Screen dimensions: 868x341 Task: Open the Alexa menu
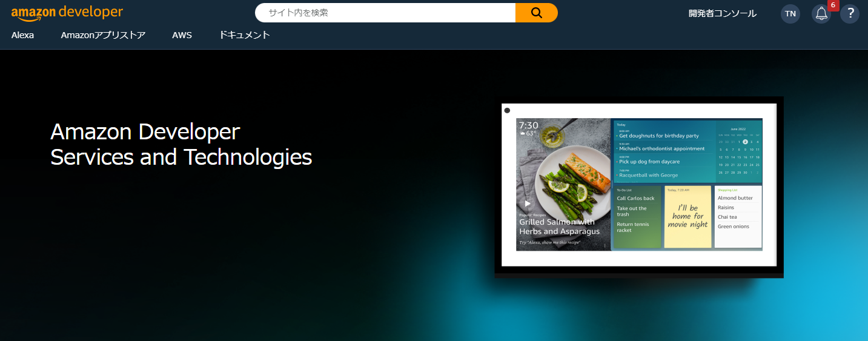click(22, 35)
